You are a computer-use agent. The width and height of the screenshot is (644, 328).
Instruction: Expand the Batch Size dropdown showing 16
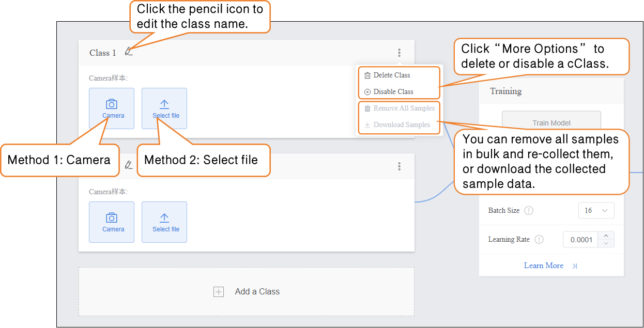tap(596, 211)
